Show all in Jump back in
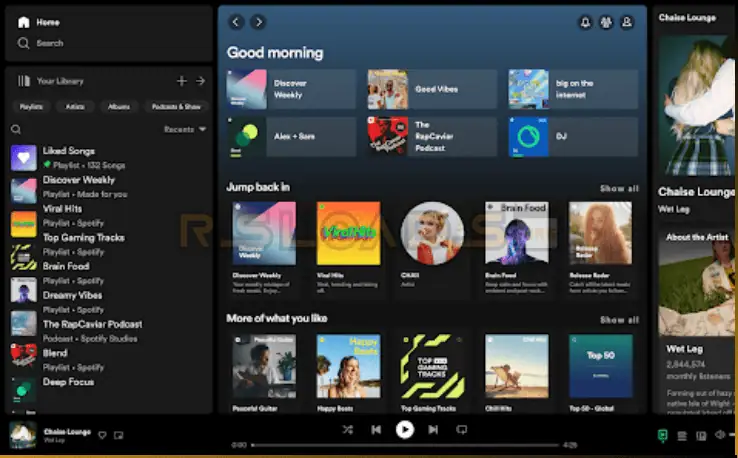The image size is (738, 458). coord(619,188)
